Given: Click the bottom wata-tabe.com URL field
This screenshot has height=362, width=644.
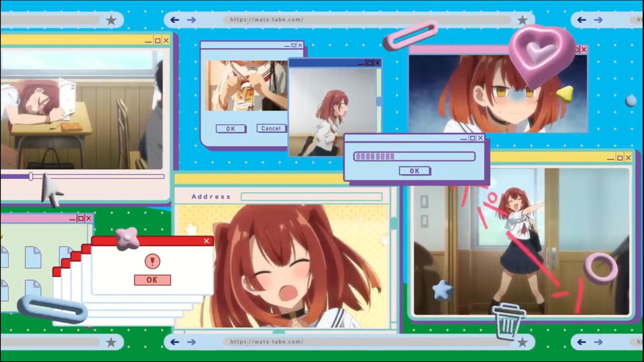Looking at the screenshot, I should [367, 342].
